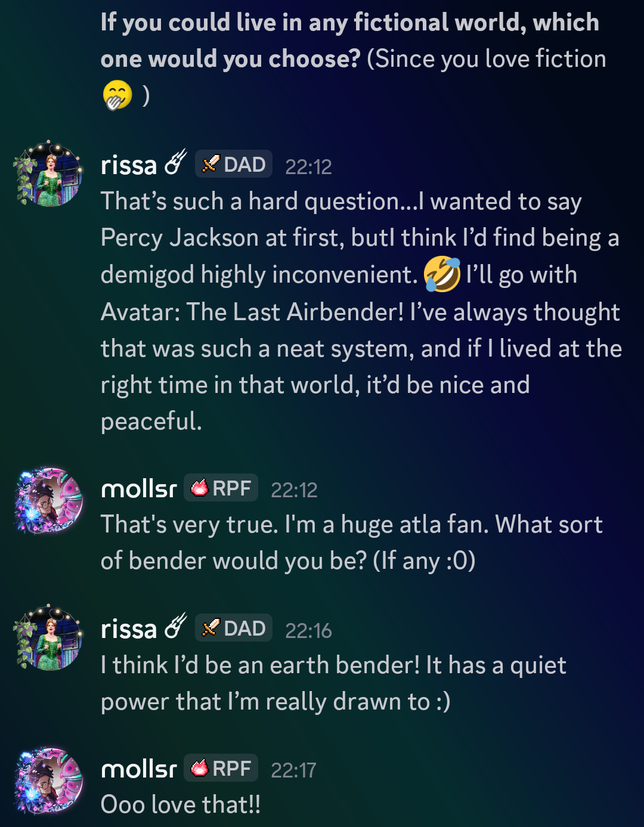Tap the bold fictional world question text

(349, 41)
